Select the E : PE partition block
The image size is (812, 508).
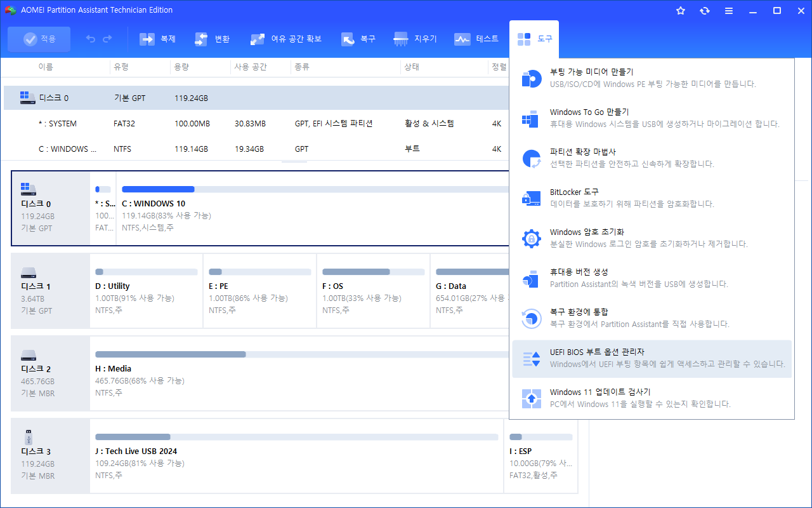(259, 290)
